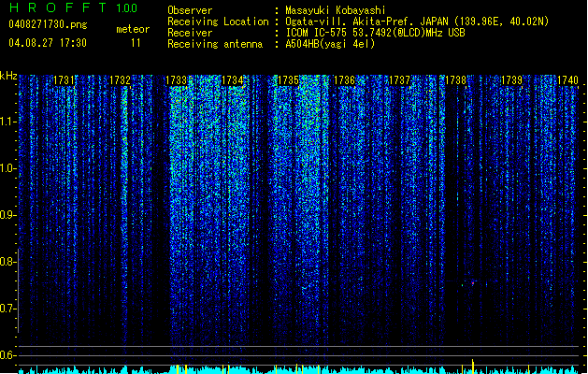Viewport: 588px width, 374px height.
Task: Click the 1738 time marker
Action: click(x=455, y=80)
